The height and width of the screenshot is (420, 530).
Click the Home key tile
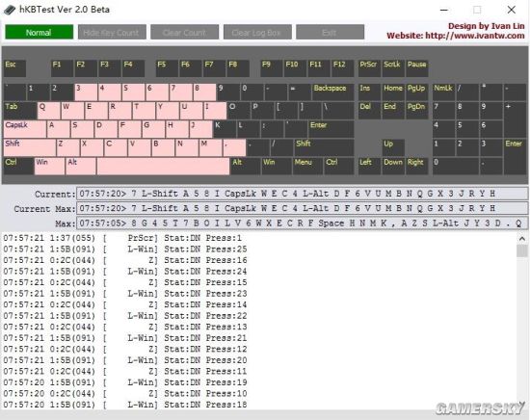393,92
